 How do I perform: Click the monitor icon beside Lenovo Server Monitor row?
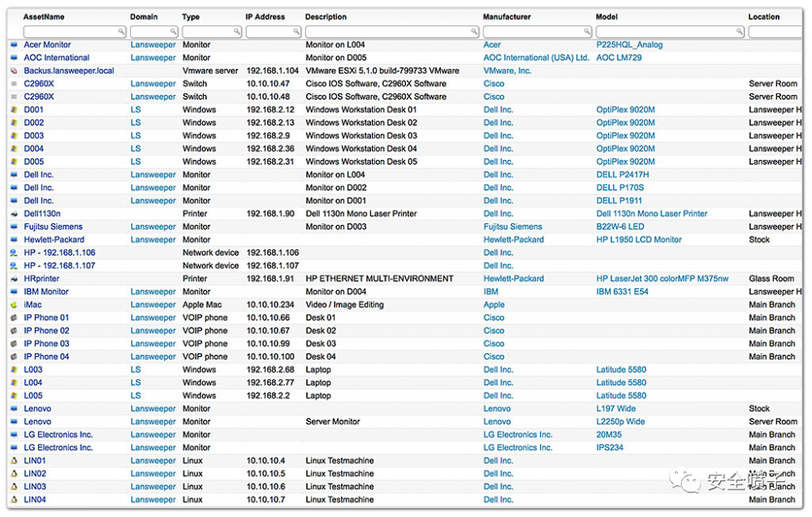(14, 422)
